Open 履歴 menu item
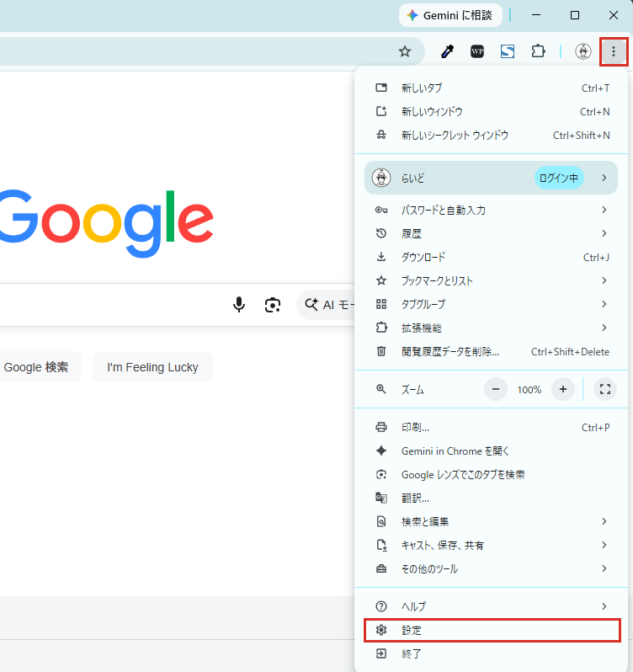Image resolution: width=633 pixels, height=672 pixels. pyautogui.click(x=492, y=233)
